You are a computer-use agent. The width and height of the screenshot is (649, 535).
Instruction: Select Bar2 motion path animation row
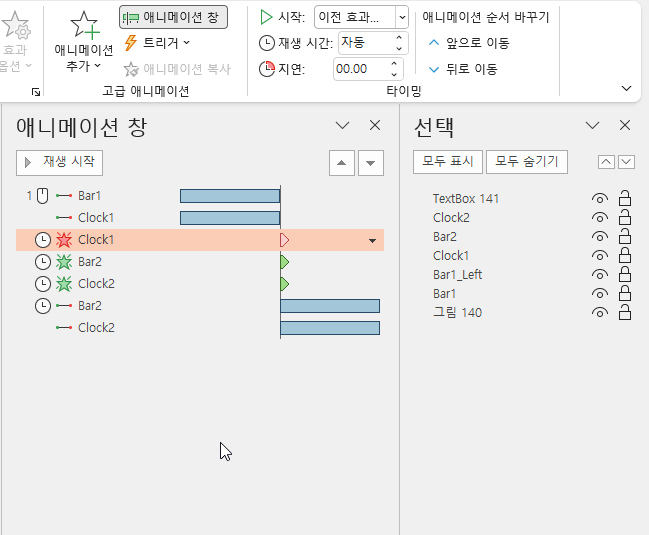click(200, 306)
